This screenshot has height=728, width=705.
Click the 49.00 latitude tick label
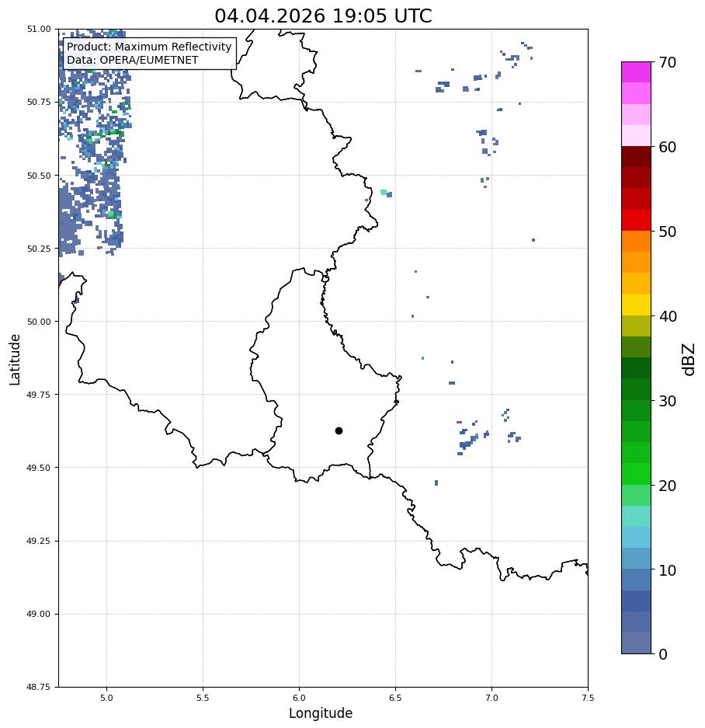(x=39, y=614)
